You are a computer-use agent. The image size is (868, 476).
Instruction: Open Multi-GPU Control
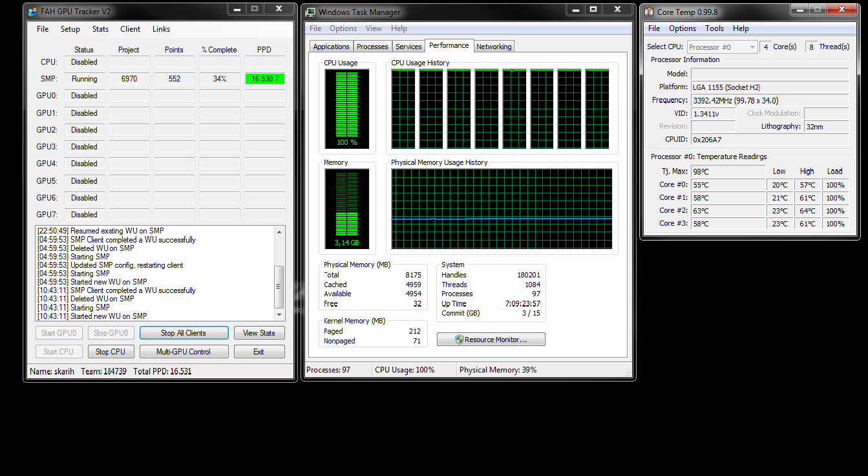(184, 352)
